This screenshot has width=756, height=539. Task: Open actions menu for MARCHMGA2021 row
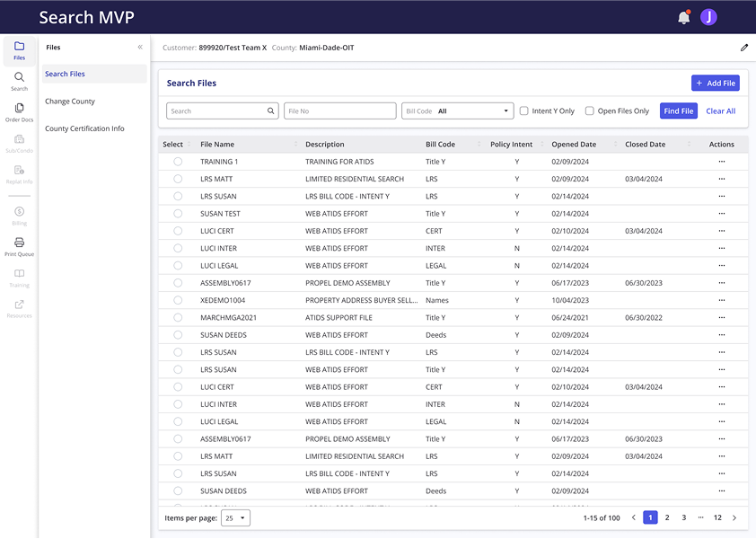(x=722, y=317)
